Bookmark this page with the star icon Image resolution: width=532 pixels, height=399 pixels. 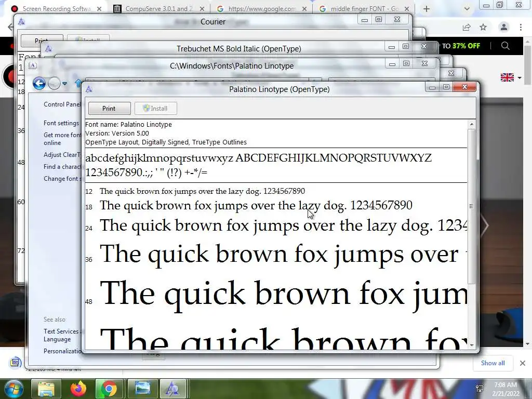point(484,27)
